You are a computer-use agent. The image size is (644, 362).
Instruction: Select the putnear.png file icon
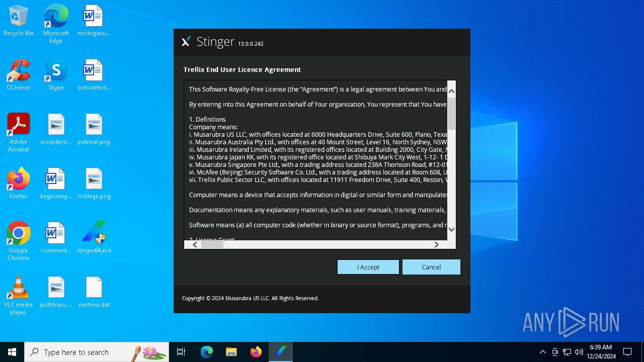94,130
